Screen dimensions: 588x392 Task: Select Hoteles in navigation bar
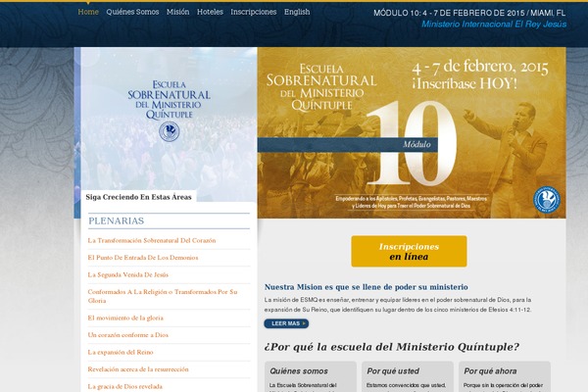pos(210,12)
